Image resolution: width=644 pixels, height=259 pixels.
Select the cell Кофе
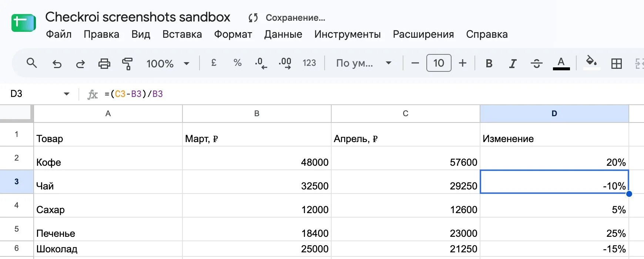[x=108, y=158]
